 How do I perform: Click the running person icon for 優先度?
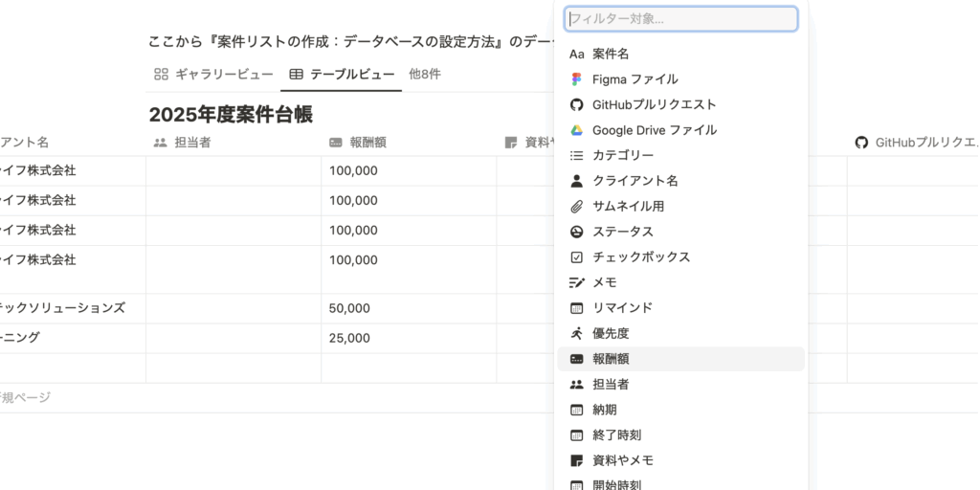576,333
